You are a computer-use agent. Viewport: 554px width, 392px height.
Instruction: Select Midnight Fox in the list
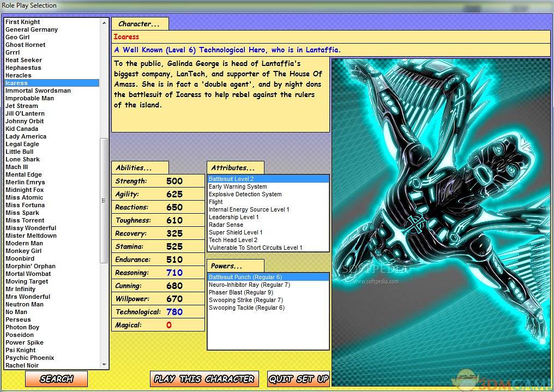coord(25,190)
